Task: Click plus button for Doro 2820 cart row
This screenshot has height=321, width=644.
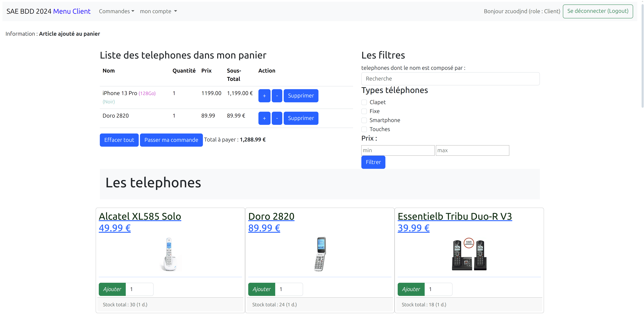Action: click(264, 118)
